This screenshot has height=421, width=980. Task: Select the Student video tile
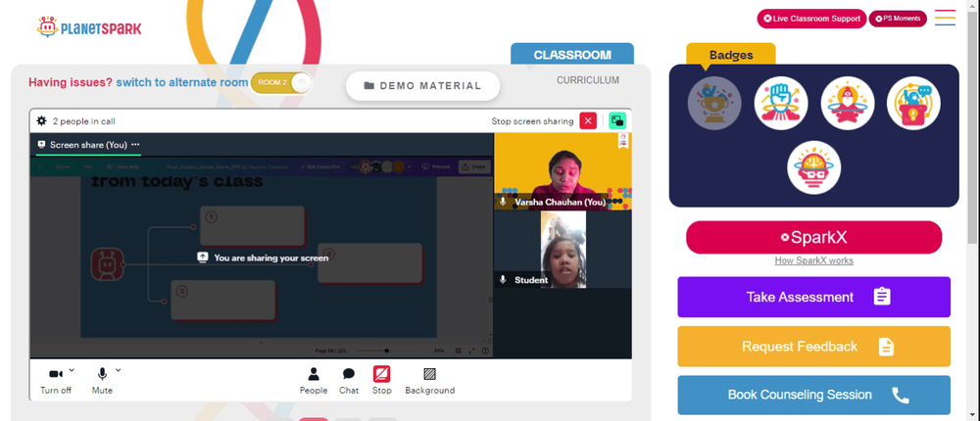click(x=563, y=250)
